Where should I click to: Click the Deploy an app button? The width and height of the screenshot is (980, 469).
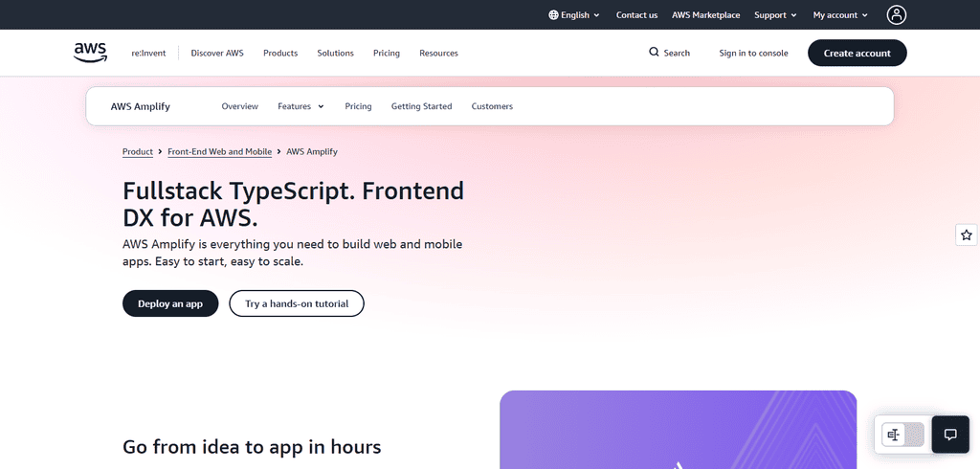coord(170,303)
